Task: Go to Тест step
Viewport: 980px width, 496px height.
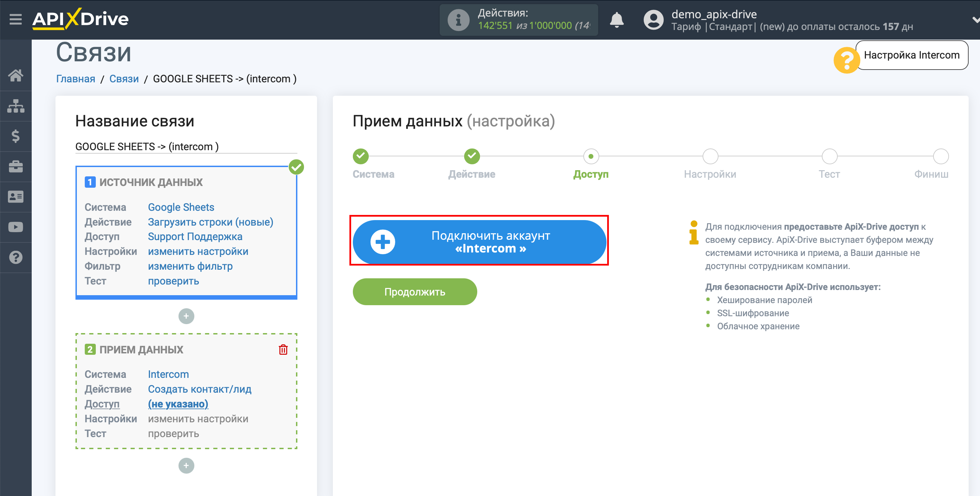Action: [829, 156]
